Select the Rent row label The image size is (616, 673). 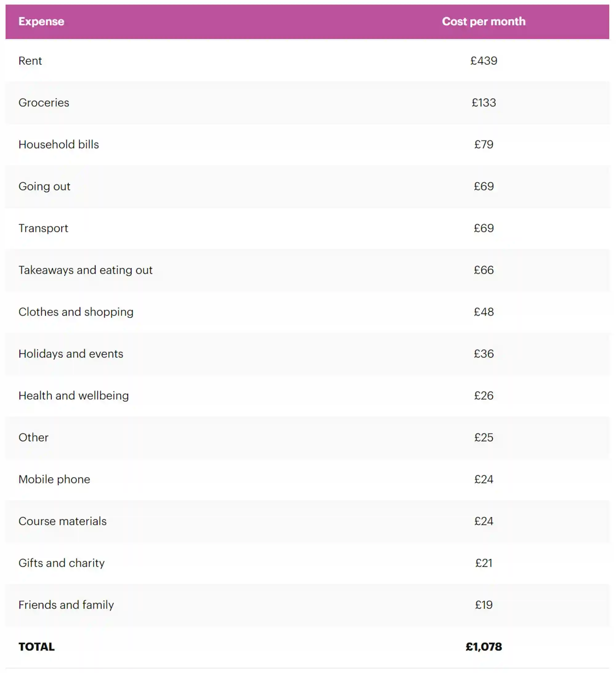(30, 61)
